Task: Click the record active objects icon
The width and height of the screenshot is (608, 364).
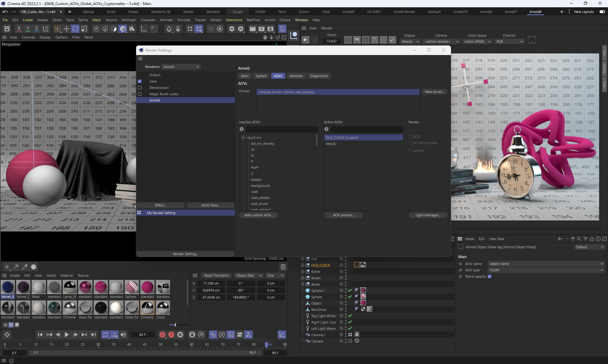Action: tap(162, 335)
